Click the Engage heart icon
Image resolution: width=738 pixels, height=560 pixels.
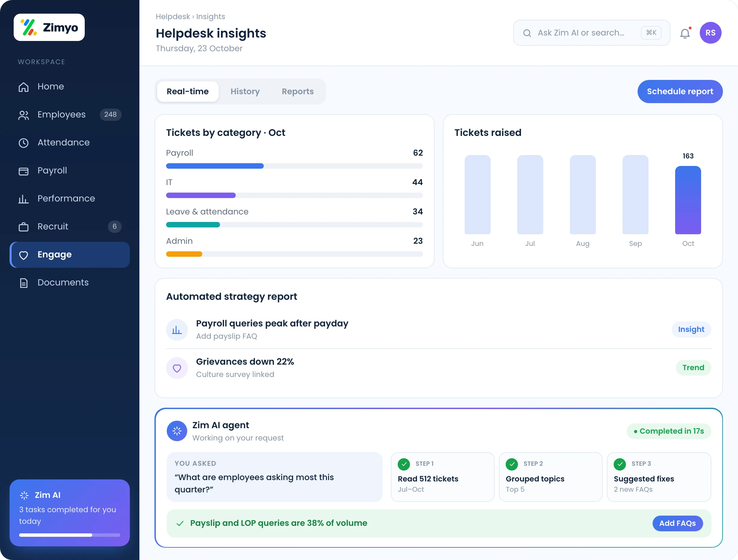23,255
